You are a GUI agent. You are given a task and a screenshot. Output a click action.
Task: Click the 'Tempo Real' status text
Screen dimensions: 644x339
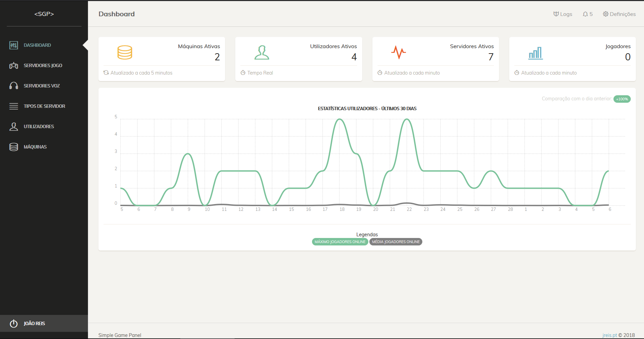(260, 73)
